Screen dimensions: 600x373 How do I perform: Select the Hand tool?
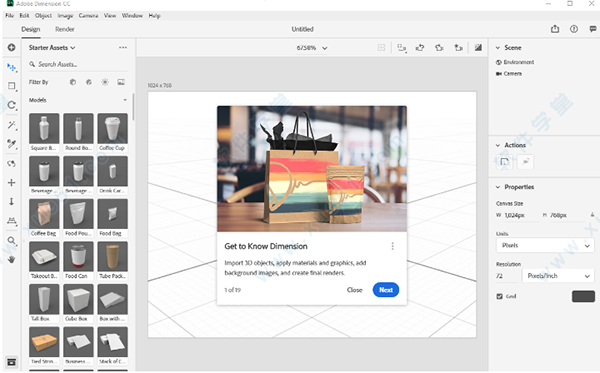click(x=11, y=259)
